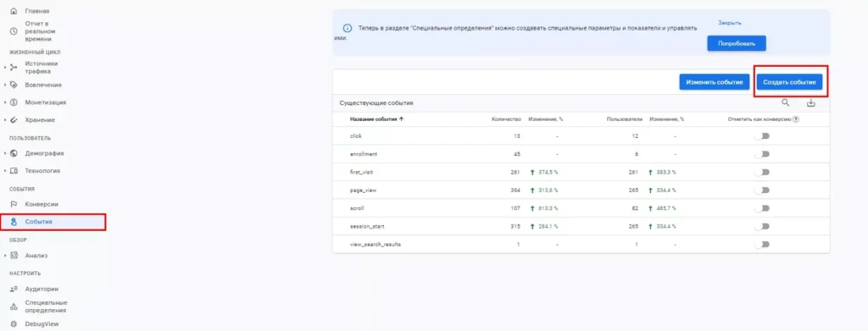Toggle conversion for view_search_results
868x331 pixels.
(x=762, y=245)
